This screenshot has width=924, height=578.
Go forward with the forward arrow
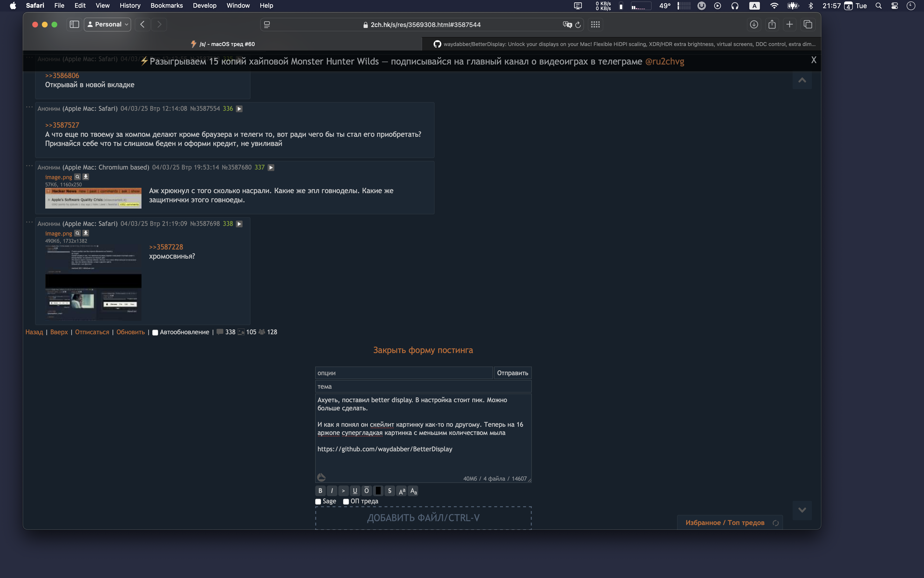point(159,25)
